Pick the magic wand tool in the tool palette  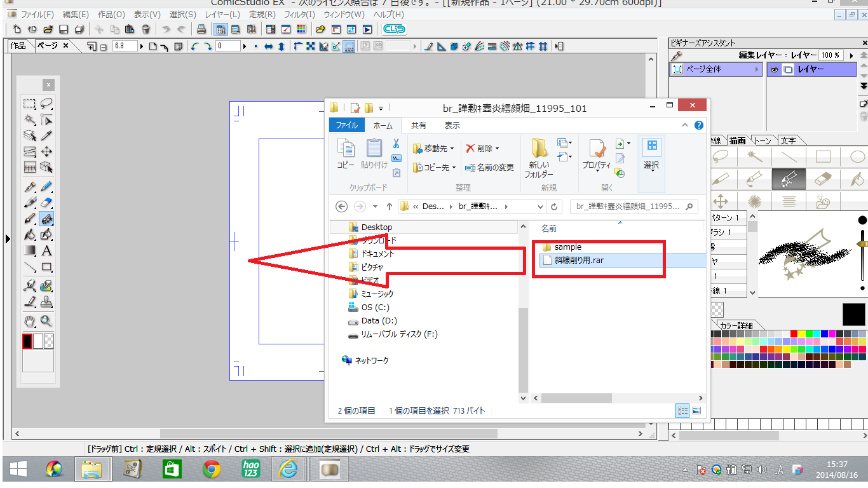pyautogui.click(x=30, y=119)
